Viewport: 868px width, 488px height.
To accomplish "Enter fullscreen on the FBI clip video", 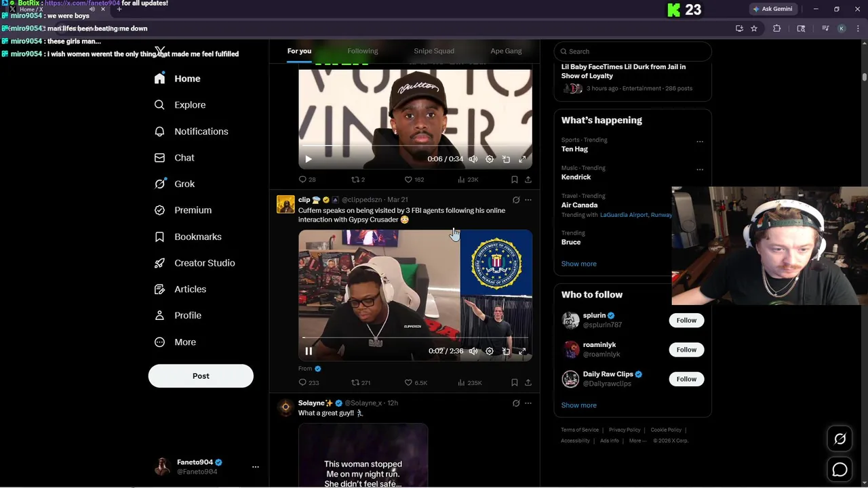I will coord(522,351).
